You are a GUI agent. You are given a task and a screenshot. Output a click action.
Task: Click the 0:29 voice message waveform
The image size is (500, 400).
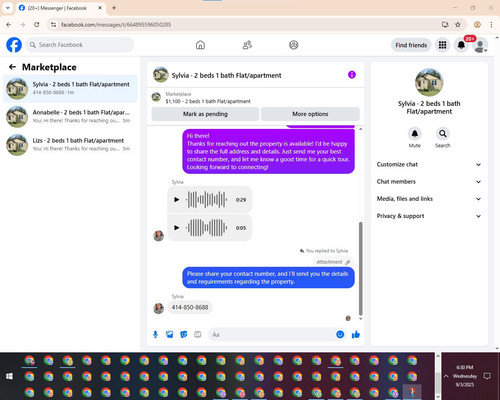click(x=207, y=200)
